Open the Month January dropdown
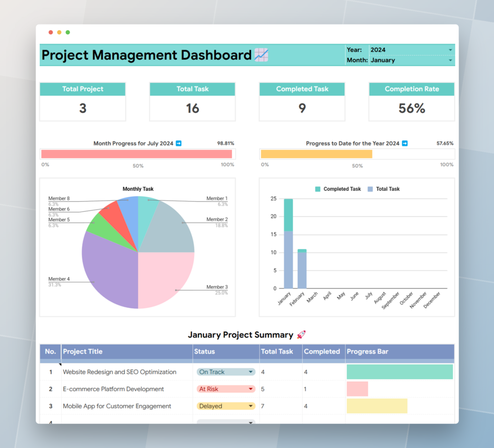The height and width of the screenshot is (448, 494). tap(412, 60)
